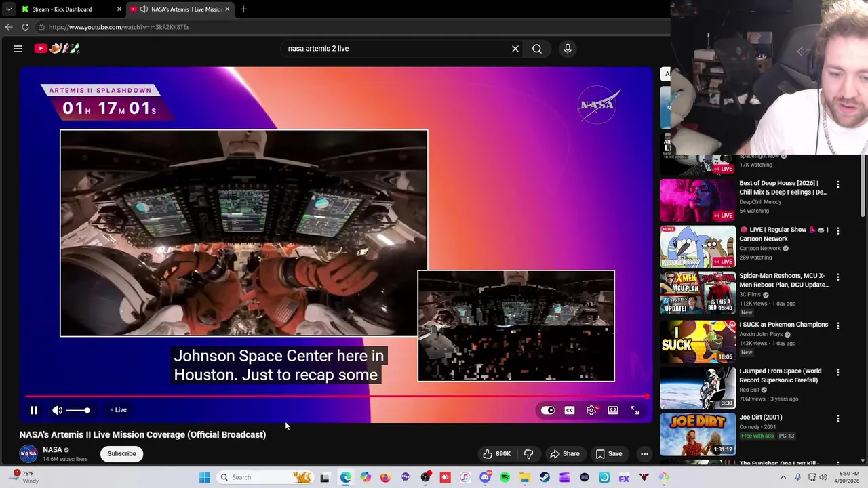Save the video to playlist
Viewport: 868px width, 488px height.
(x=609, y=453)
